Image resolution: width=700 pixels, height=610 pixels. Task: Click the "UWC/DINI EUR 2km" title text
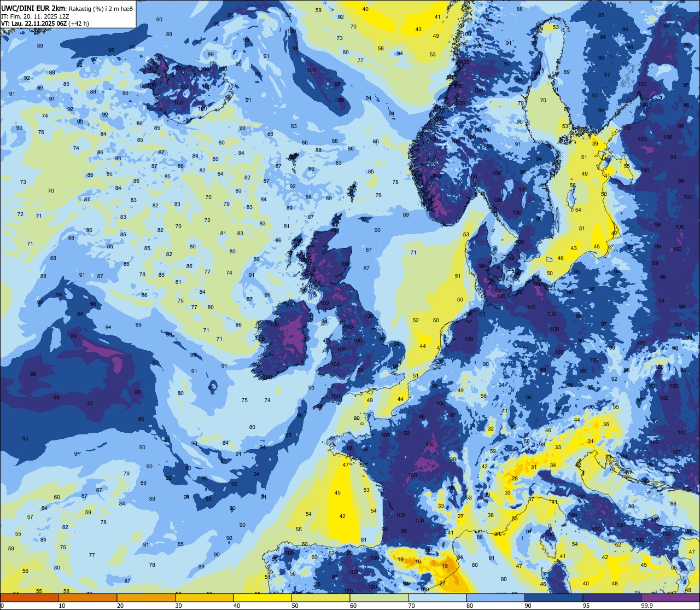32,8
